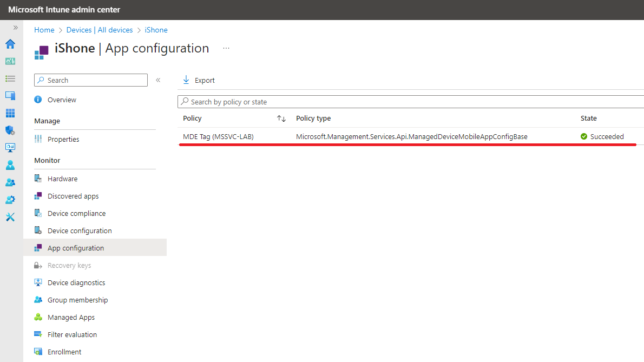The height and width of the screenshot is (362, 644).
Task: Open the MDE Tag (MSSVC-LAB) policy
Action: tap(218, 137)
